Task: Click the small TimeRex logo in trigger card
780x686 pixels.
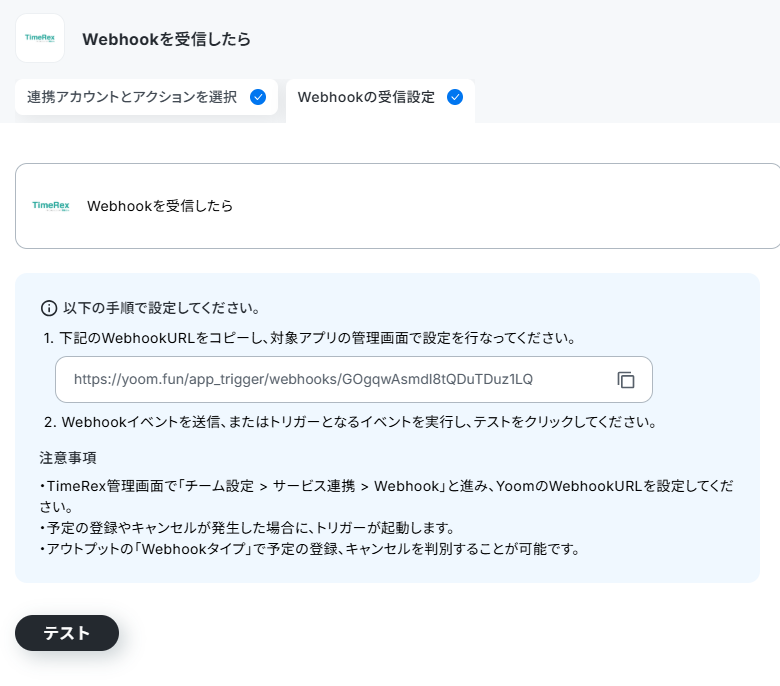Action: click(x=51, y=205)
